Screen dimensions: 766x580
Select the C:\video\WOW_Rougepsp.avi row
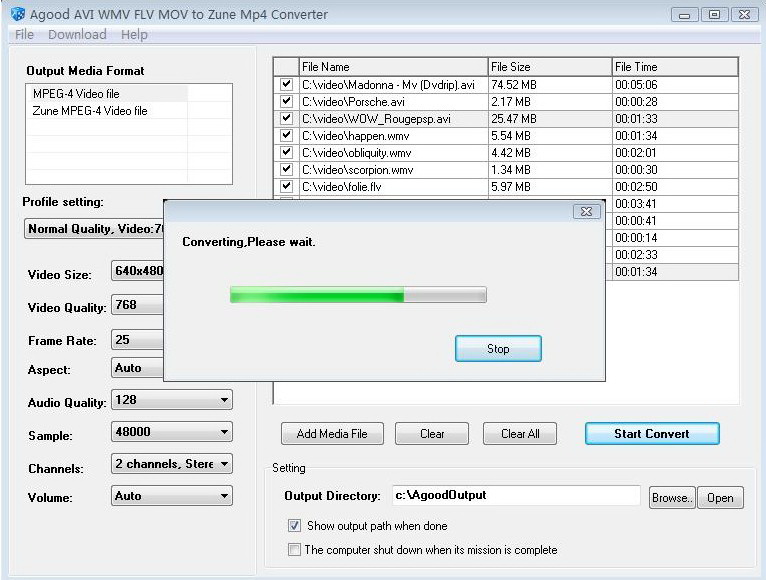point(506,119)
